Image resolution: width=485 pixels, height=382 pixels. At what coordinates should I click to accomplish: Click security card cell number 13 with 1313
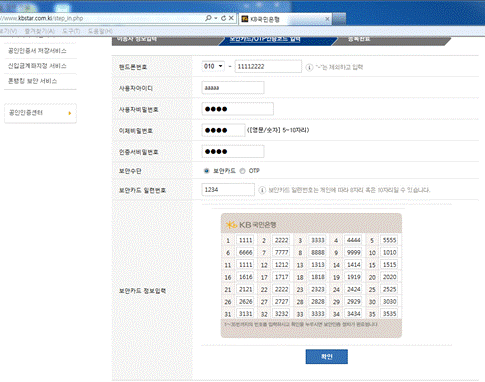pos(318,265)
